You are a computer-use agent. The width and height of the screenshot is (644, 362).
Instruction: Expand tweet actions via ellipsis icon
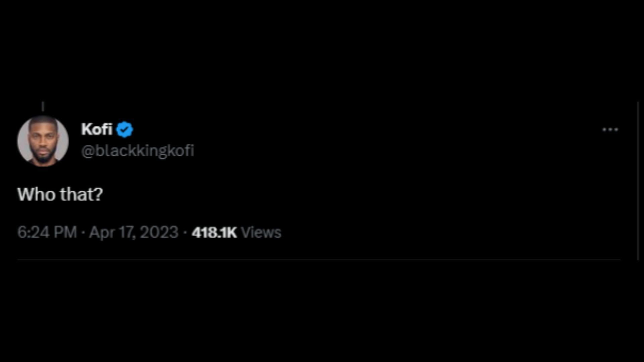pyautogui.click(x=610, y=129)
